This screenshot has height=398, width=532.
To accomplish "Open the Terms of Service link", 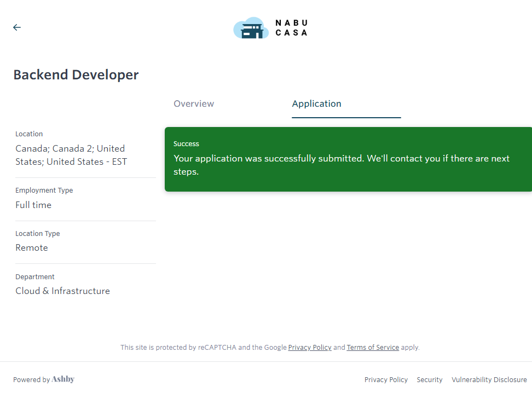I will click(373, 348).
